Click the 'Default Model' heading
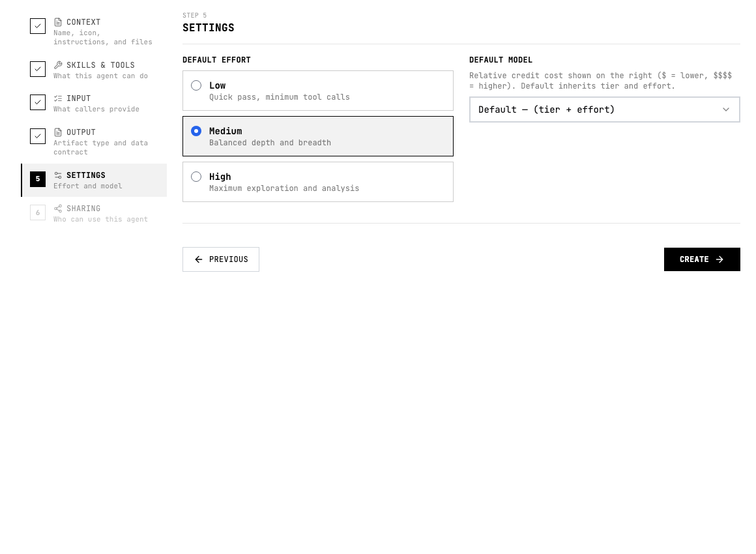The width and height of the screenshot is (756, 554). [x=501, y=60]
